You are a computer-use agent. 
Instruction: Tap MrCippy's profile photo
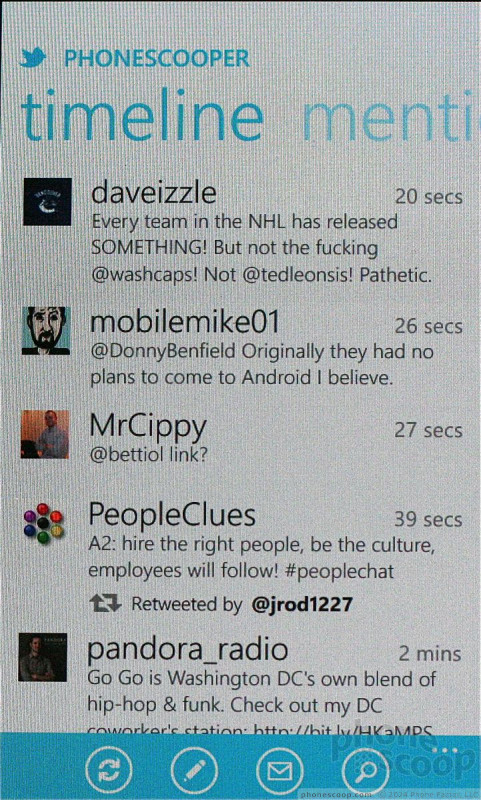coord(45,434)
